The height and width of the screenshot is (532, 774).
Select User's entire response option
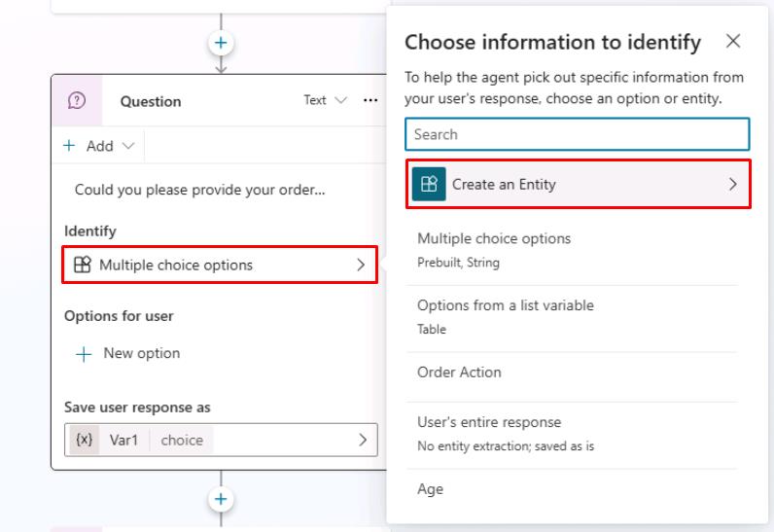pyautogui.click(x=489, y=432)
